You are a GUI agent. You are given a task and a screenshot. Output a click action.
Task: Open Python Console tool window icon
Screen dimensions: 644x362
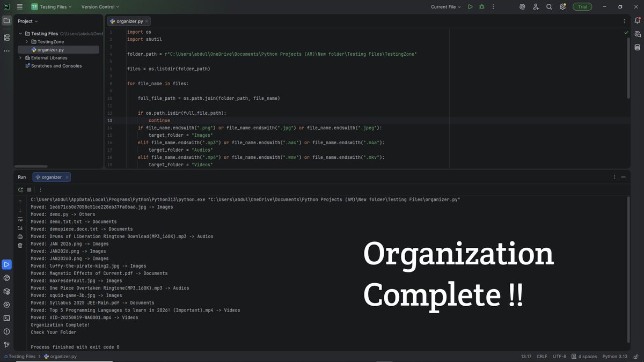(6, 278)
